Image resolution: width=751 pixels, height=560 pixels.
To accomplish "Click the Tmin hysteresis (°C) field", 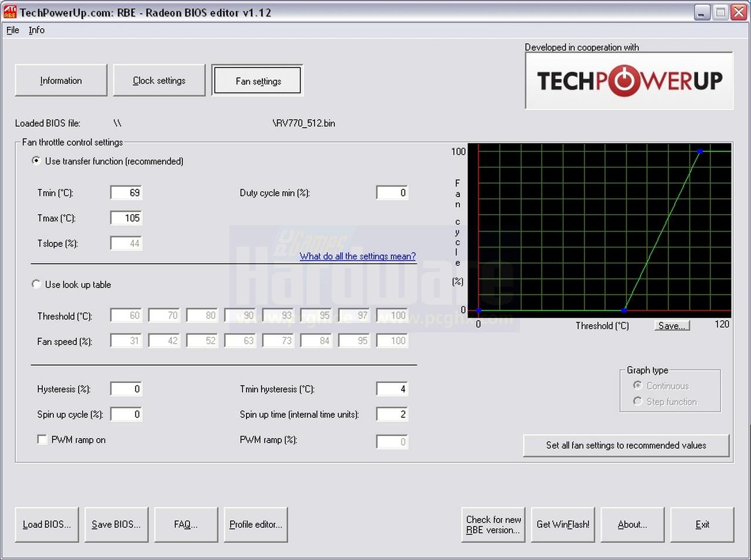I will 392,388.
